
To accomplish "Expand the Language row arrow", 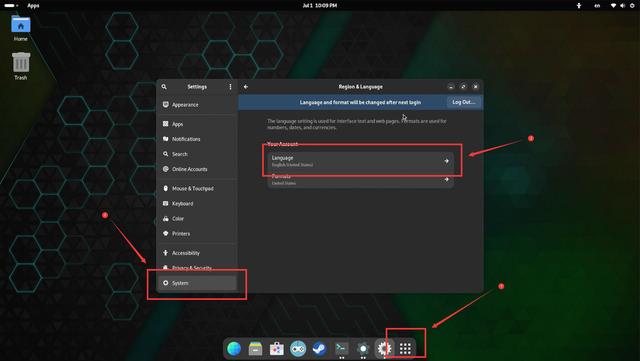I will pyautogui.click(x=447, y=161).
